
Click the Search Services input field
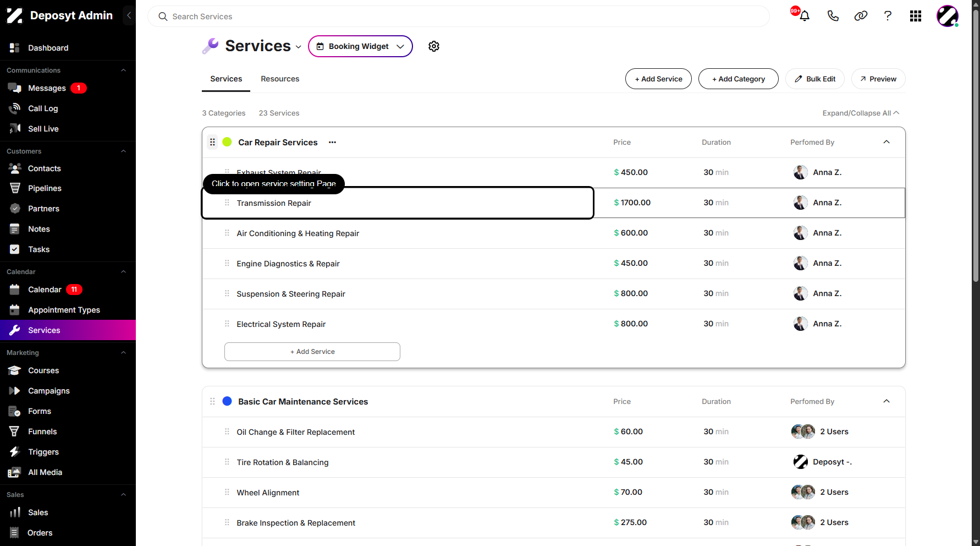pyautogui.click(x=458, y=17)
